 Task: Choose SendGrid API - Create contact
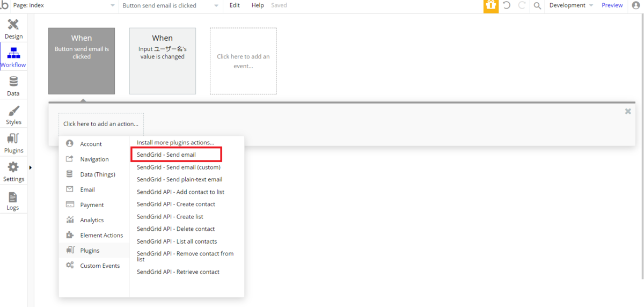point(176,204)
